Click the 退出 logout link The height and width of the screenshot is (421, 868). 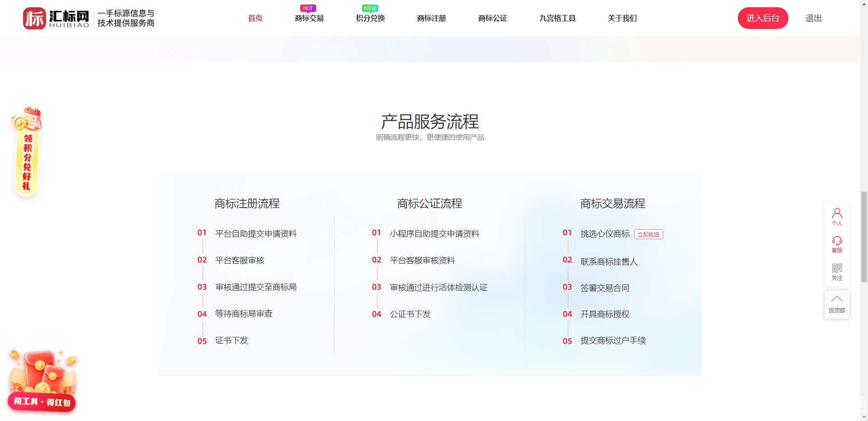(x=813, y=18)
